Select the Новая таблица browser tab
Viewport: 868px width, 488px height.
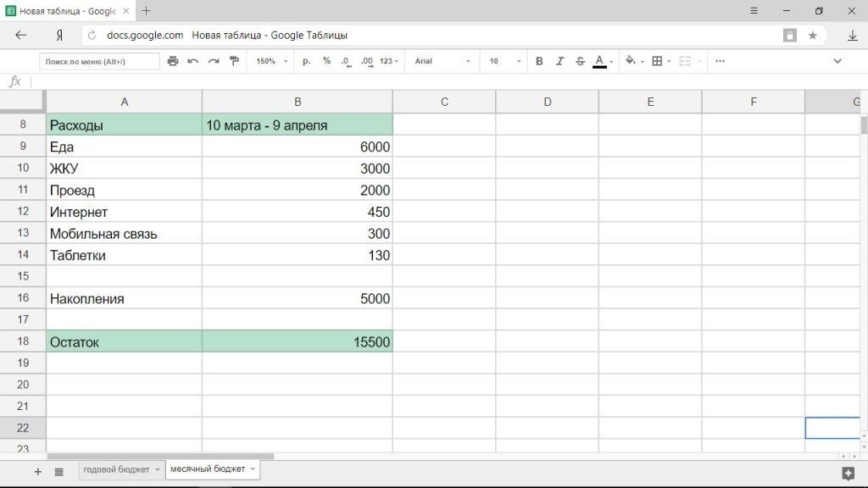click(x=68, y=10)
